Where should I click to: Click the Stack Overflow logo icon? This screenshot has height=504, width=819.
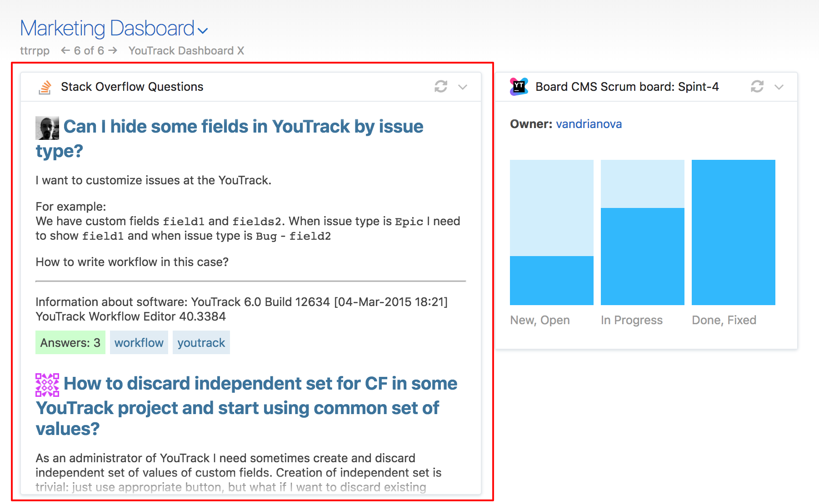(x=45, y=86)
